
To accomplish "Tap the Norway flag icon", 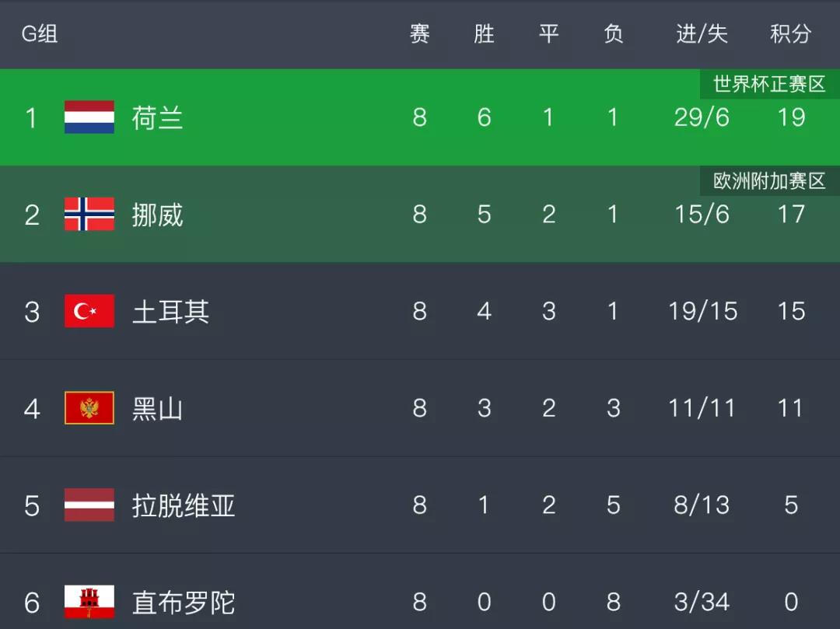I will coord(89,214).
